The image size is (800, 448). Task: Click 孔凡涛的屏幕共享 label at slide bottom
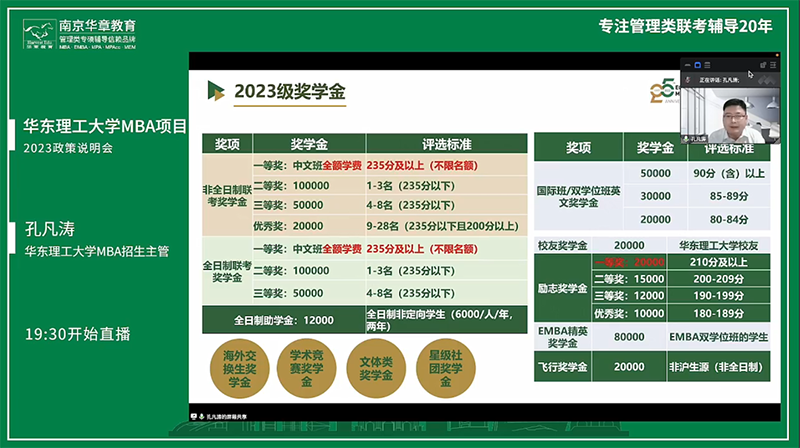[x=227, y=417]
